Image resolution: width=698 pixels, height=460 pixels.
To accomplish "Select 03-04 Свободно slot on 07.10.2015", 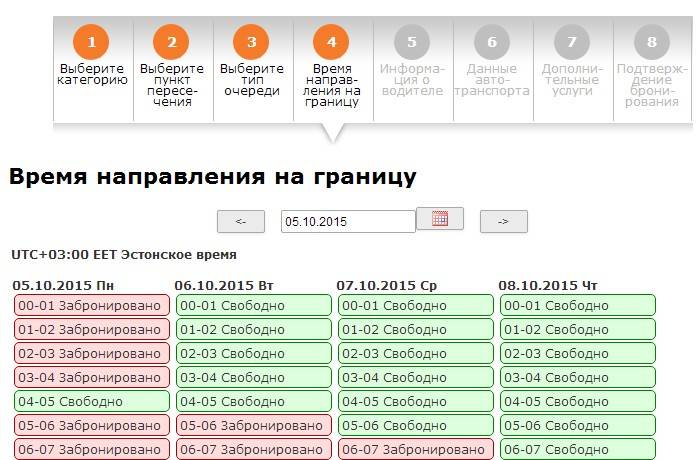I will pos(416,377).
